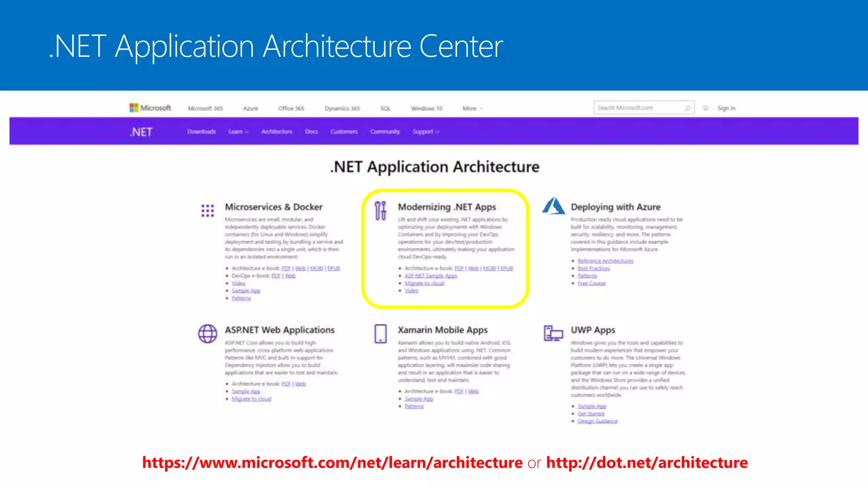This screenshot has width=868, height=488.
Task: Open Microsoft 365 in top navigation
Action: pyautogui.click(x=205, y=108)
